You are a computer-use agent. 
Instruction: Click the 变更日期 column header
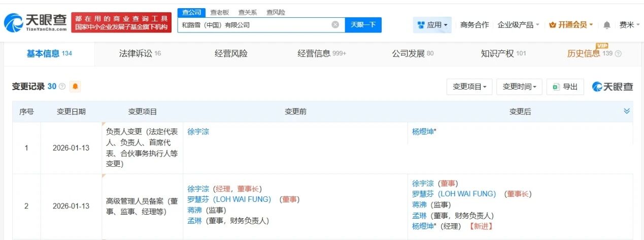tap(71, 111)
